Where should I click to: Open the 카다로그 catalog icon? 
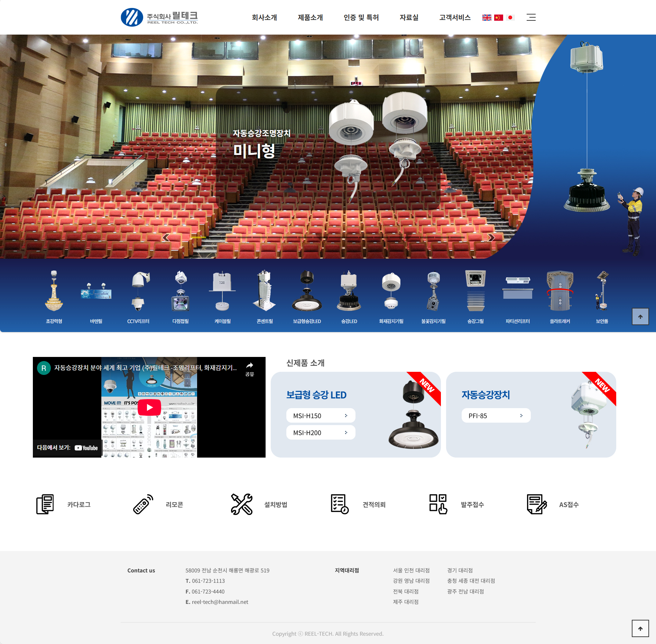[45, 504]
